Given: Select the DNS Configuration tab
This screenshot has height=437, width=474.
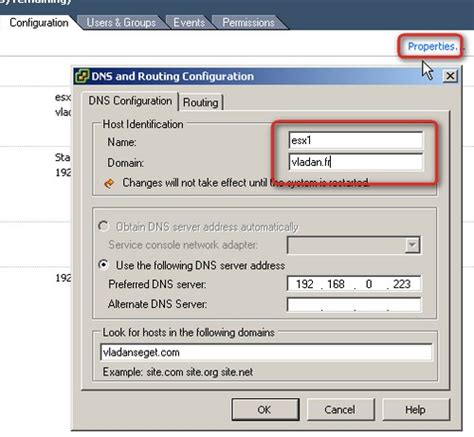Looking at the screenshot, I should [130, 101].
